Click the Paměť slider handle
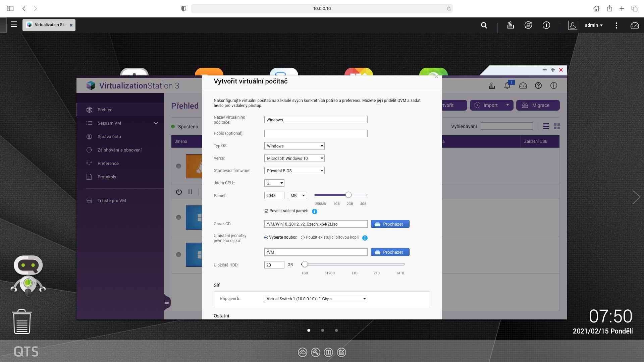The height and width of the screenshot is (362, 644). 348,195
